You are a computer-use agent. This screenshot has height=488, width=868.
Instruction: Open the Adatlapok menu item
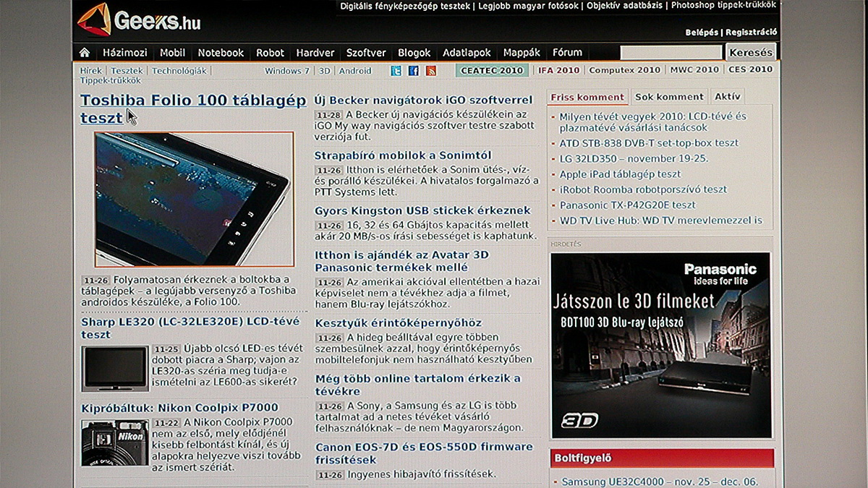pyautogui.click(x=467, y=53)
